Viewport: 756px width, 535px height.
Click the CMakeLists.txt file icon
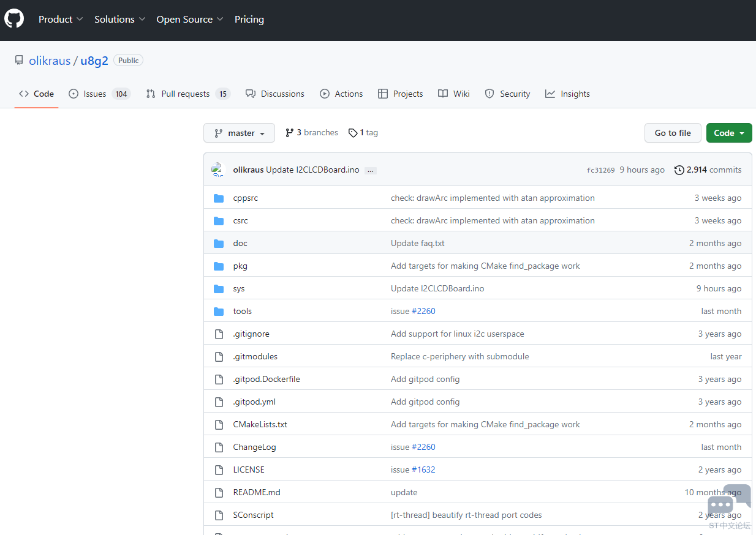pos(219,424)
